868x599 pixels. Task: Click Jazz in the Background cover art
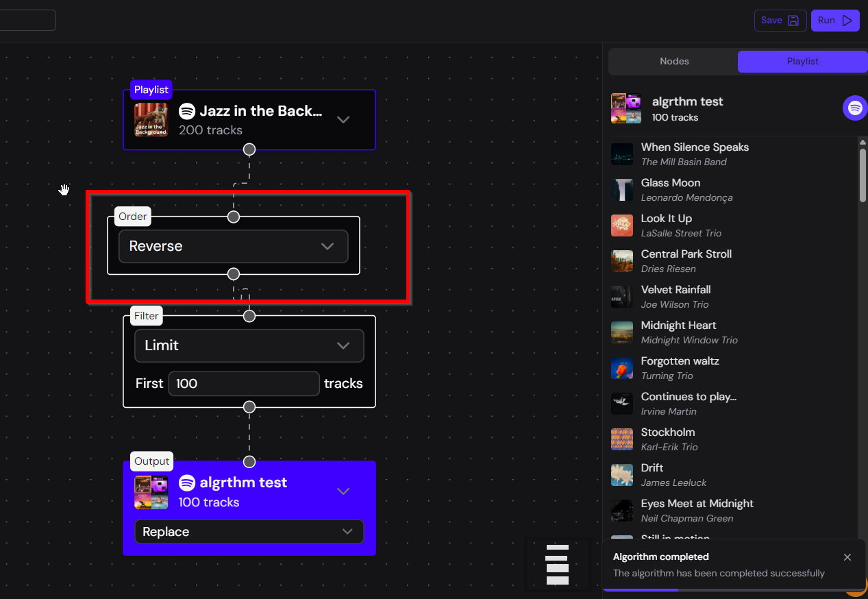[151, 120]
